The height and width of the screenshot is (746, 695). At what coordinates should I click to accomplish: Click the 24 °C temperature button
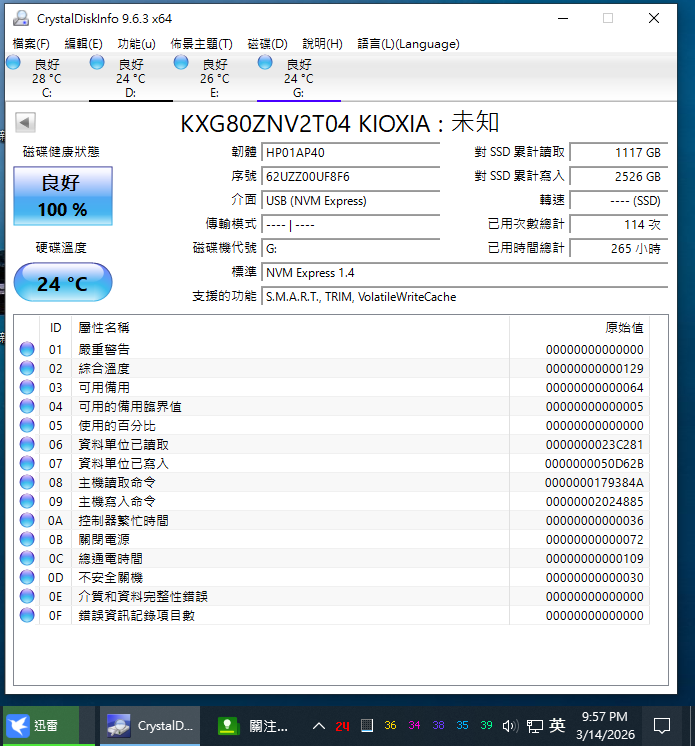point(63,283)
